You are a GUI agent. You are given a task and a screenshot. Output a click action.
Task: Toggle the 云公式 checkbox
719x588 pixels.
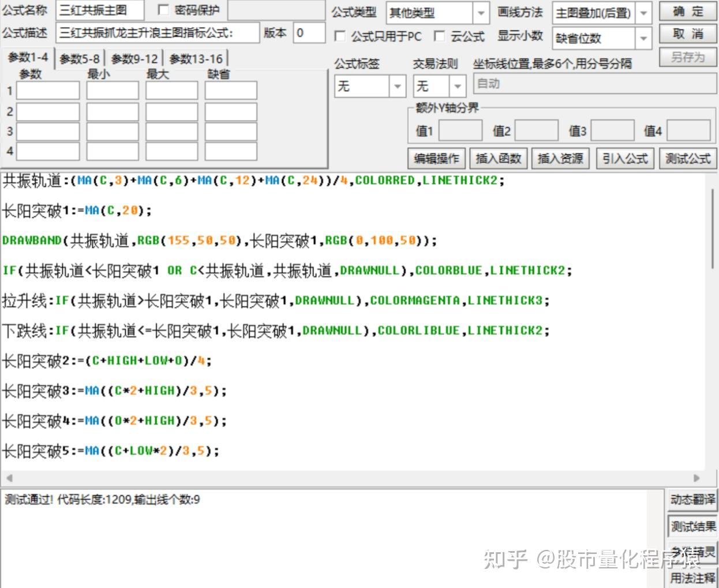[x=440, y=36]
